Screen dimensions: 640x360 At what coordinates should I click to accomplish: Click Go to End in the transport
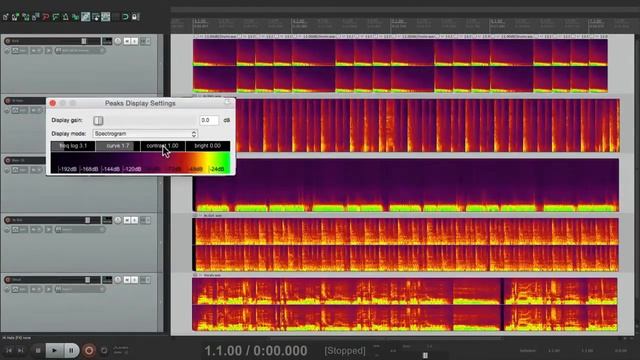[x=21, y=350]
